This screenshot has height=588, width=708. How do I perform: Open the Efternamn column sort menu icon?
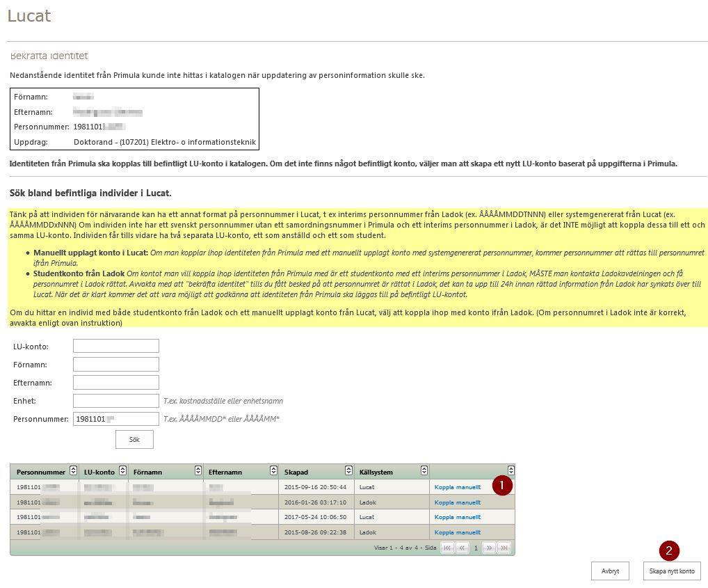273,470
